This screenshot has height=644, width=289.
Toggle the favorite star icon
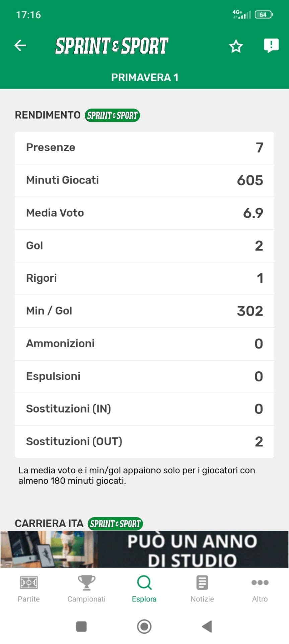[236, 46]
